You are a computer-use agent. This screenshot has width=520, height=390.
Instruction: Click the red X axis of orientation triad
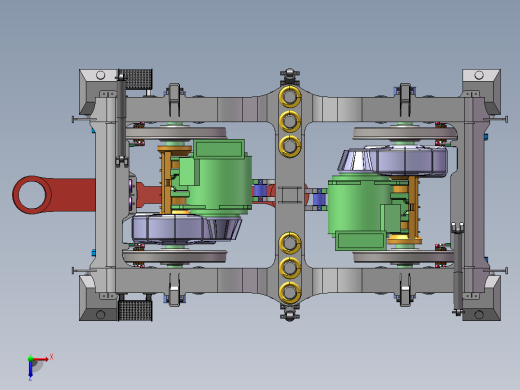coord(41,359)
